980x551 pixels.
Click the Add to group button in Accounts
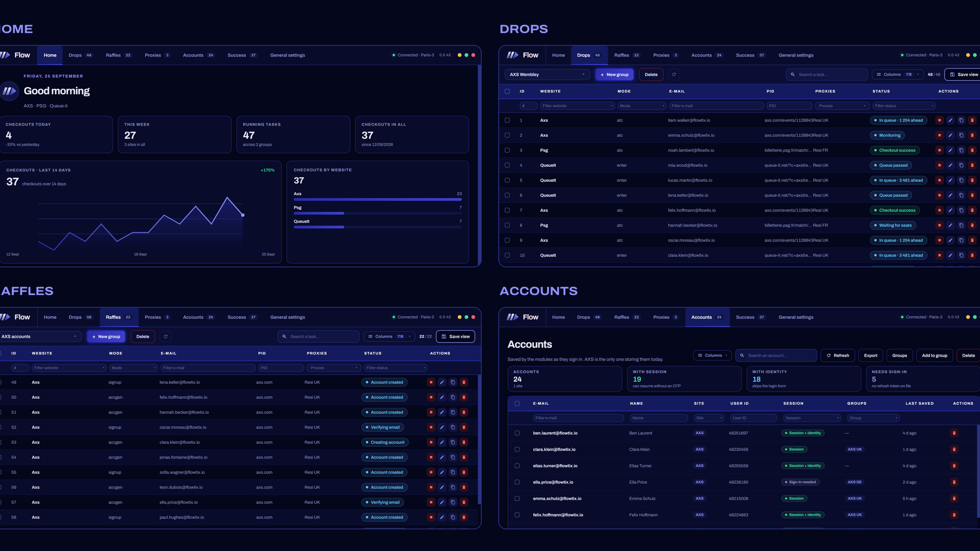click(x=934, y=355)
